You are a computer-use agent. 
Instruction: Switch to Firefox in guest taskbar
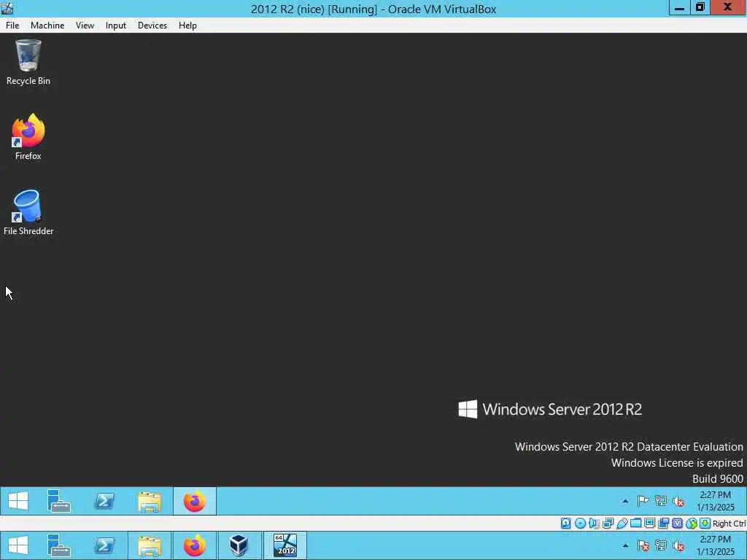click(x=194, y=501)
